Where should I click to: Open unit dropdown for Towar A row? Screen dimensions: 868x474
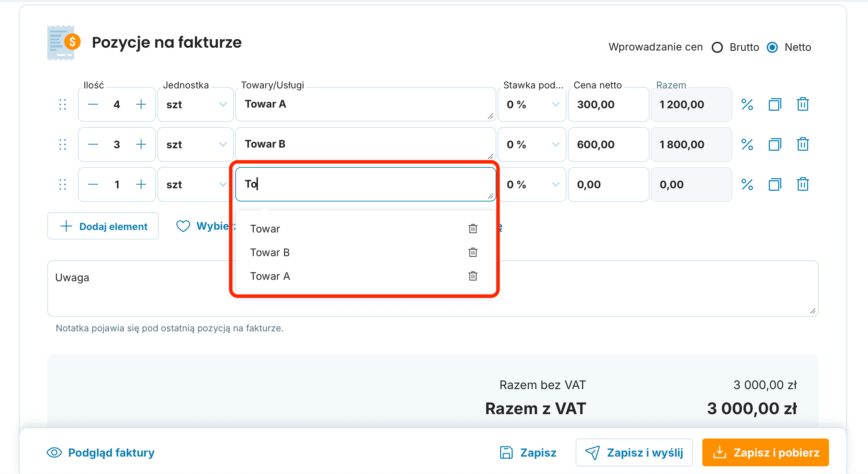click(x=196, y=104)
